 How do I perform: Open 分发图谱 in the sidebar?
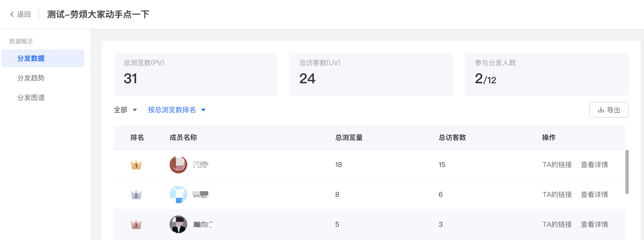pyautogui.click(x=31, y=97)
